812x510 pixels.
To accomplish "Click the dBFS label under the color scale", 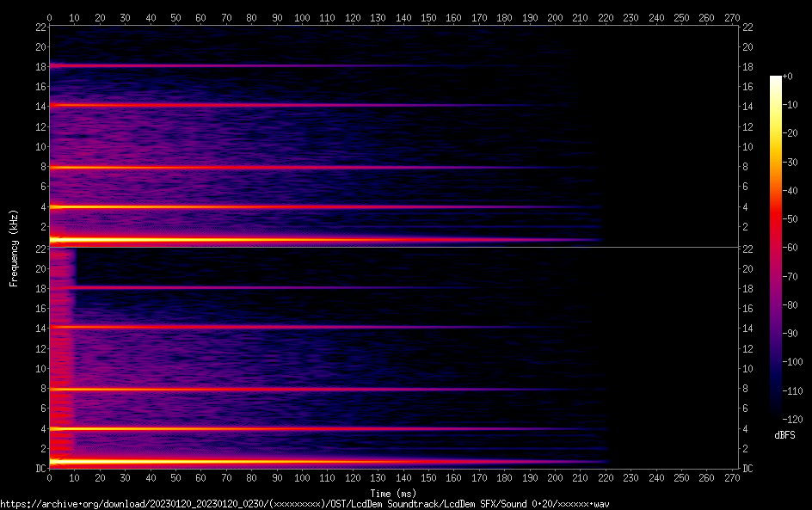I will coord(784,435).
